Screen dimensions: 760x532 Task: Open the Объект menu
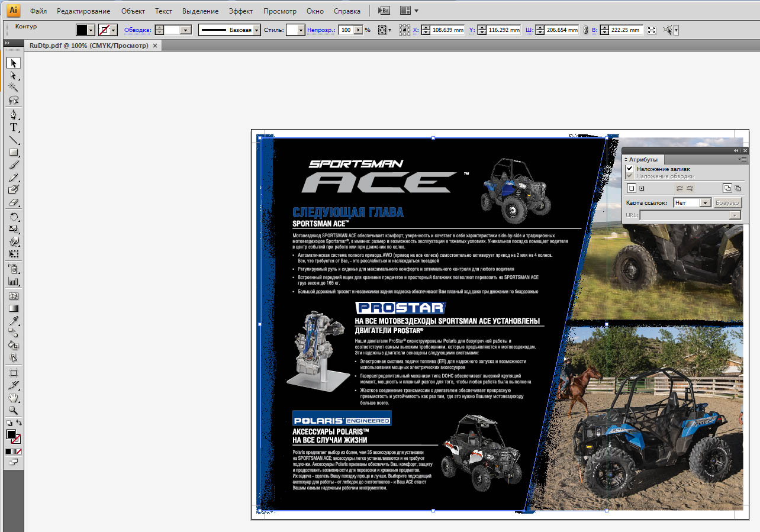133,11
